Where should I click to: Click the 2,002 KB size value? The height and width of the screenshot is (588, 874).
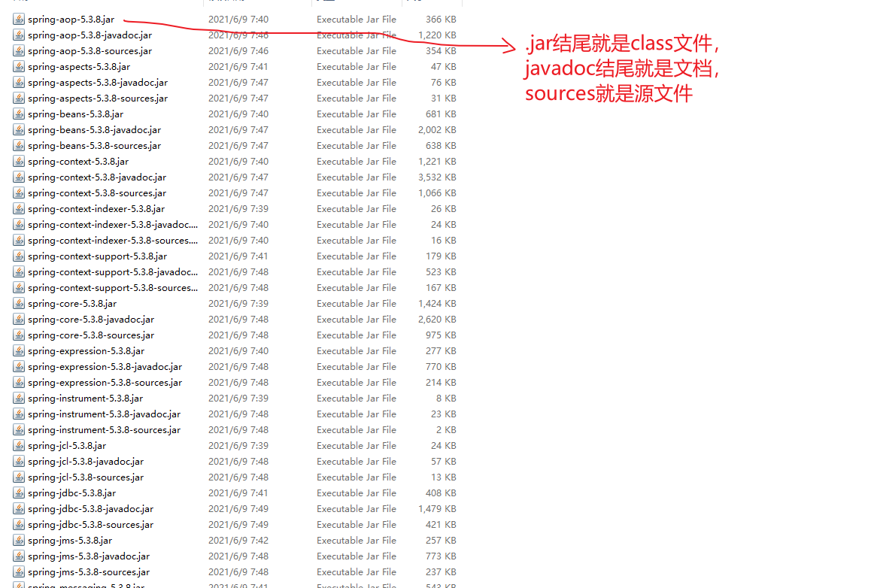[437, 130]
